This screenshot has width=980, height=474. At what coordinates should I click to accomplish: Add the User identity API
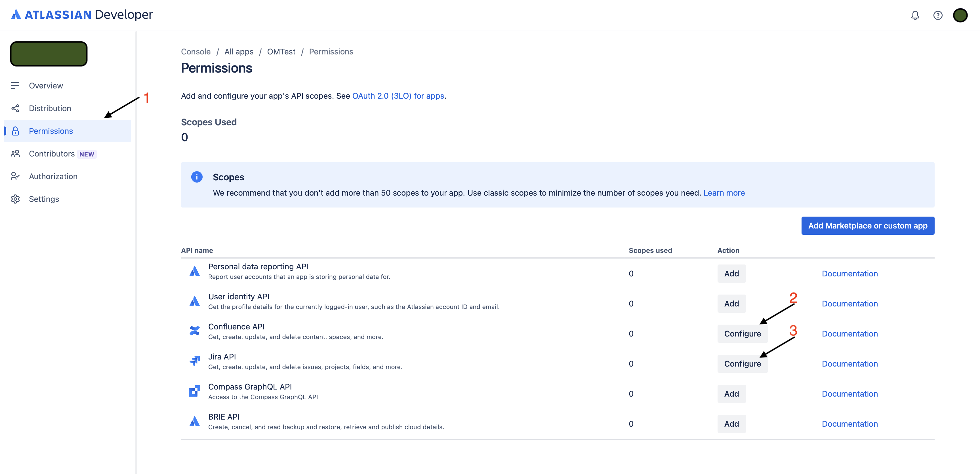pos(731,304)
